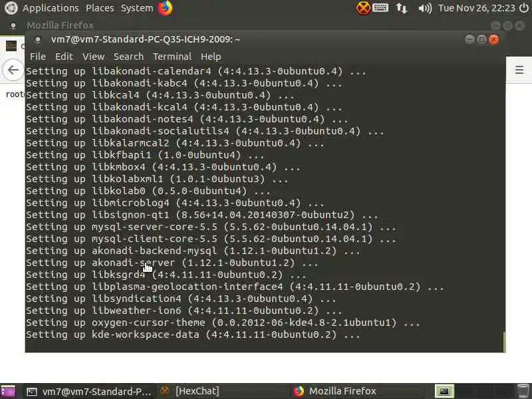Screen dimensions: 532x399
Task: Click the terminal window menu dot icon
Action: (38, 39)
